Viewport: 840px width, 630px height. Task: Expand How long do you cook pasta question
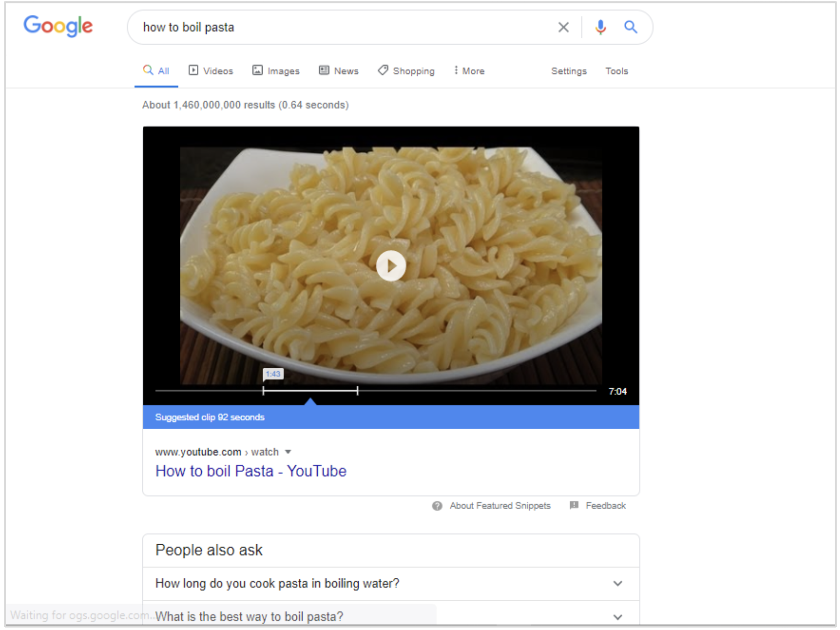391,583
